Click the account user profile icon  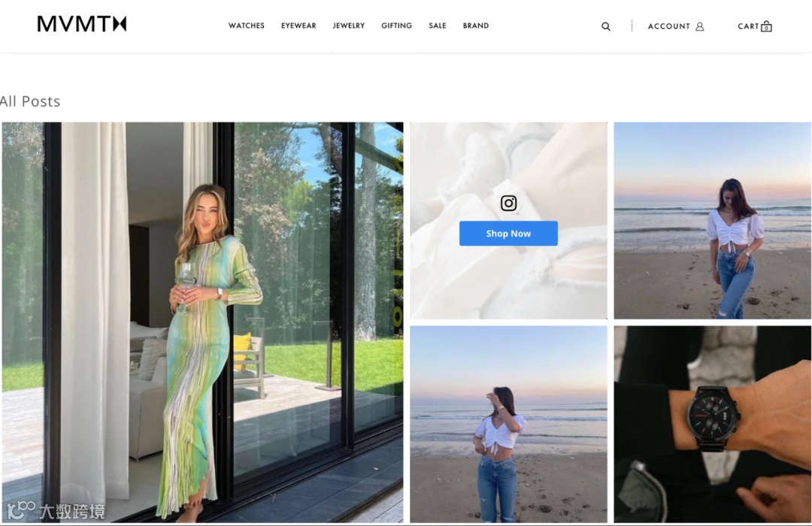(x=700, y=26)
